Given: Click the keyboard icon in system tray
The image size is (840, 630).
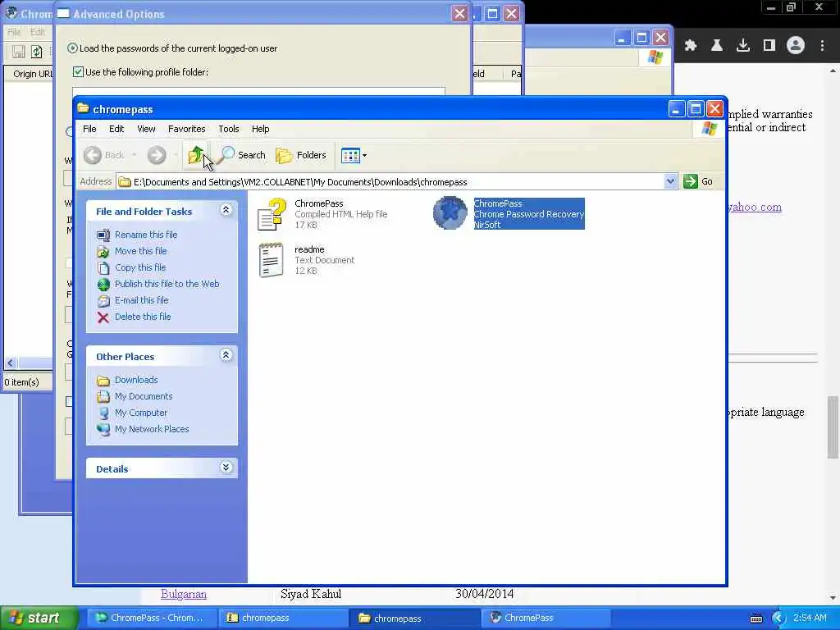Looking at the screenshot, I should (756, 619).
